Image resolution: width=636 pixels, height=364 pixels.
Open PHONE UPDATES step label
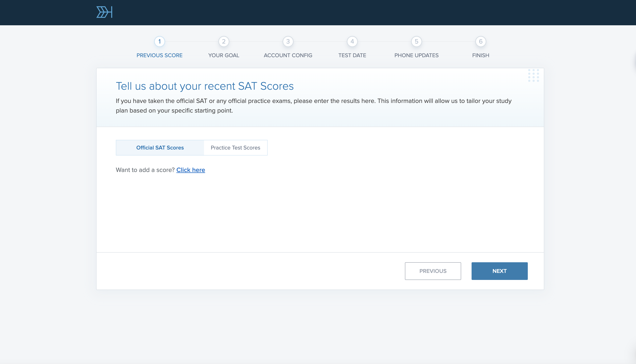click(x=416, y=55)
